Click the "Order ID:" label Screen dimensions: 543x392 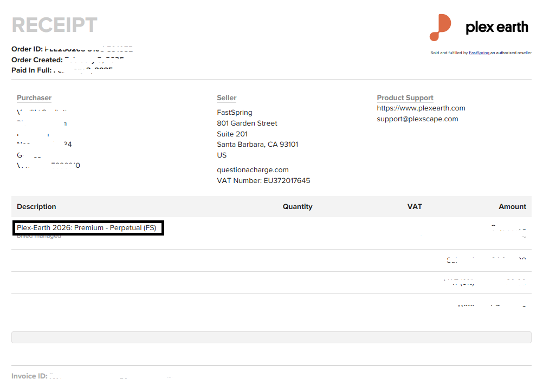(27, 49)
